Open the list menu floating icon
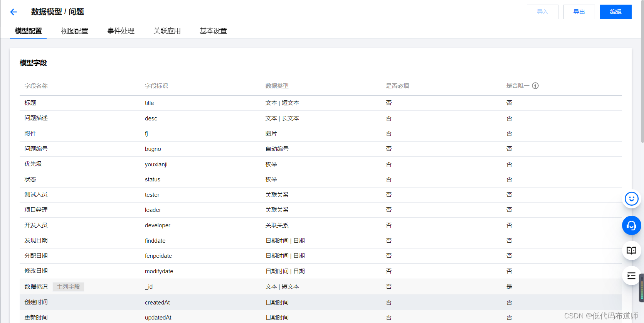Viewport: 644px width, 323px height. pyautogui.click(x=631, y=276)
